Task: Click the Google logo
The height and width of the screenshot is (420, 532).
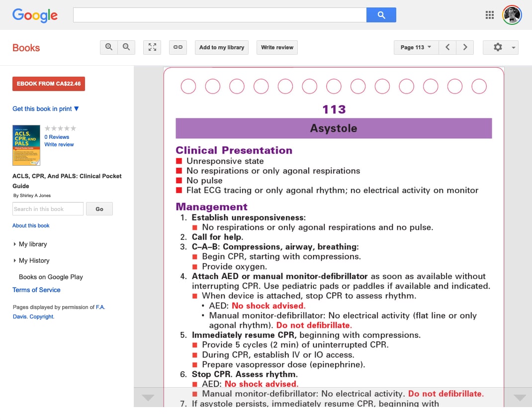Action: pos(35,15)
